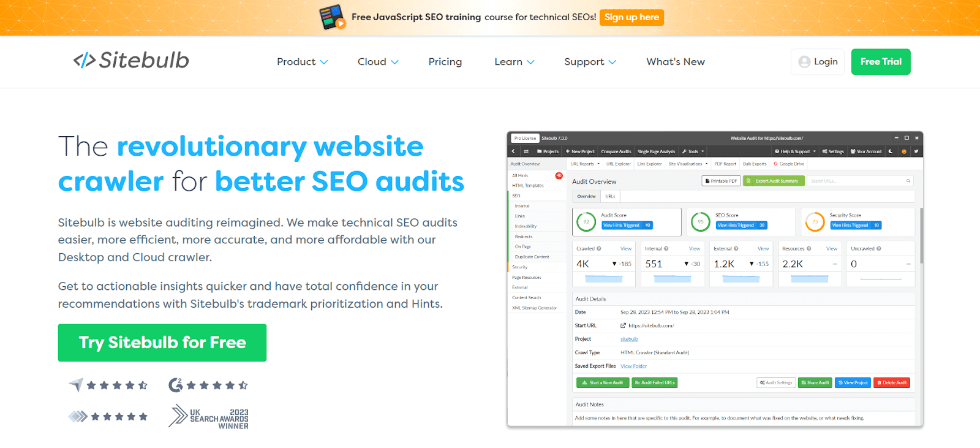980x448 pixels.
Task: Click the Start a New Audit button
Action: click(x=603, y=382)
